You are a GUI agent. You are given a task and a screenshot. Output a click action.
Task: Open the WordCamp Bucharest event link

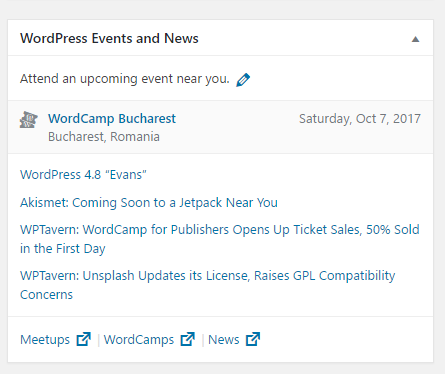(x=112, y=119)
